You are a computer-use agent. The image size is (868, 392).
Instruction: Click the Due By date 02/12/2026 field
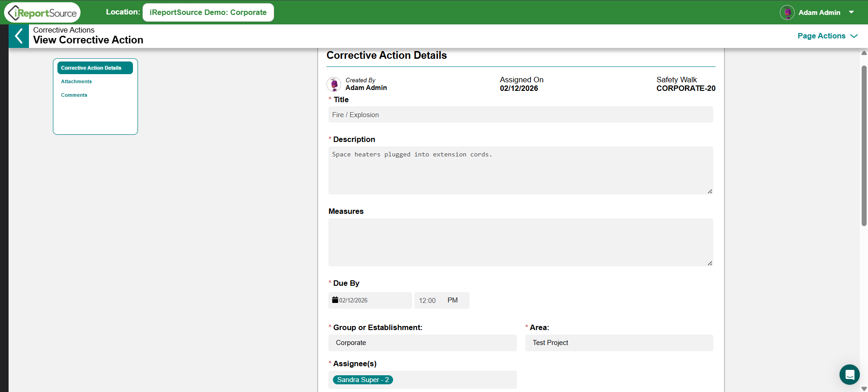pyautogui.click(x=370, y=300)
